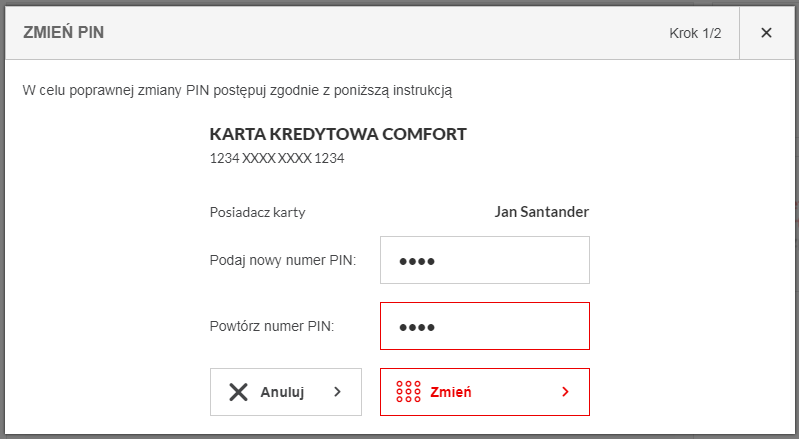Focus the new PIN number input field
This screenshot has width=799, height=439.
pyautogui.click(x=485, y=260)
